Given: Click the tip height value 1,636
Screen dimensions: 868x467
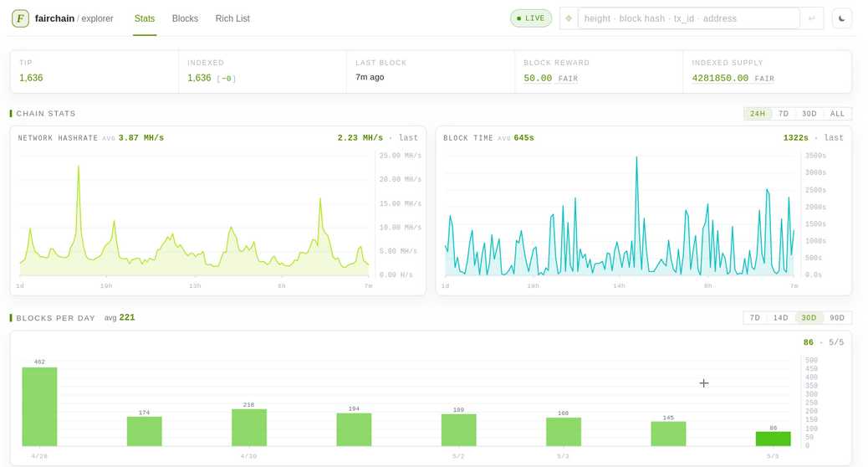Looking at the screenshot, I should point(31,78).
